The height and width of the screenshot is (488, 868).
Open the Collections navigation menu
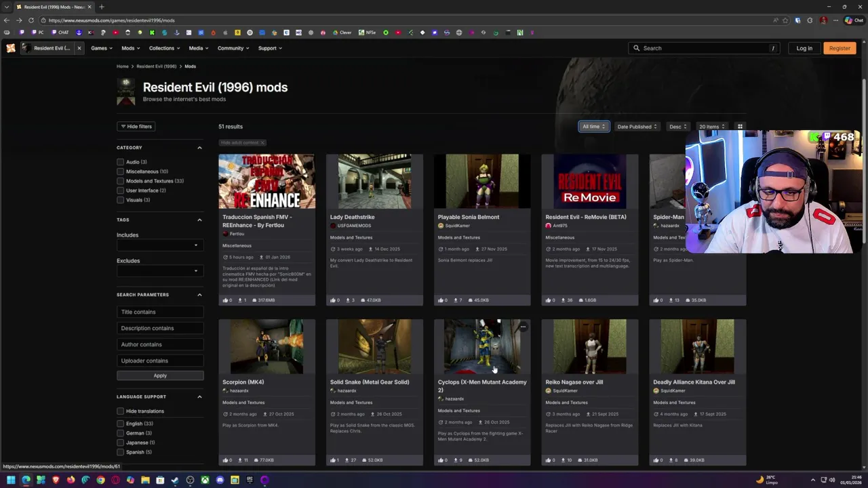(x=165, y=48)
